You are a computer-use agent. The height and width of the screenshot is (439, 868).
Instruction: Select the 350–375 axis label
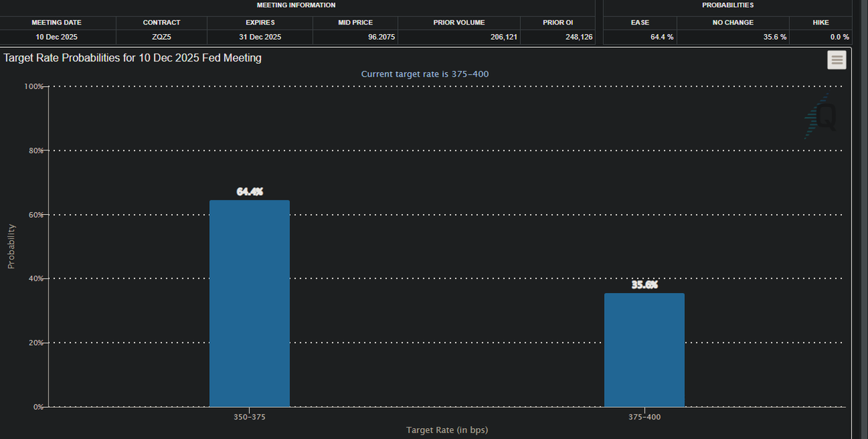click(250, 417)
